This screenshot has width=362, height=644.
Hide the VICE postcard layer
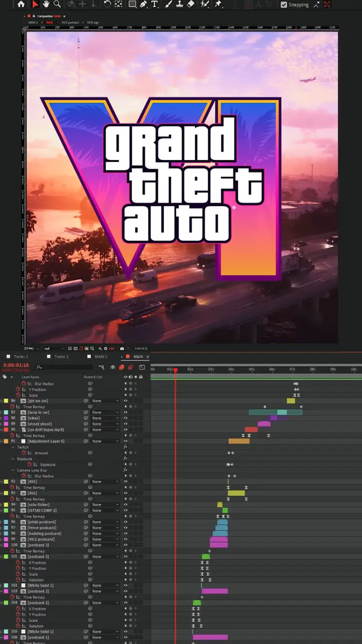pyautogui.click(x=126, y=539)
